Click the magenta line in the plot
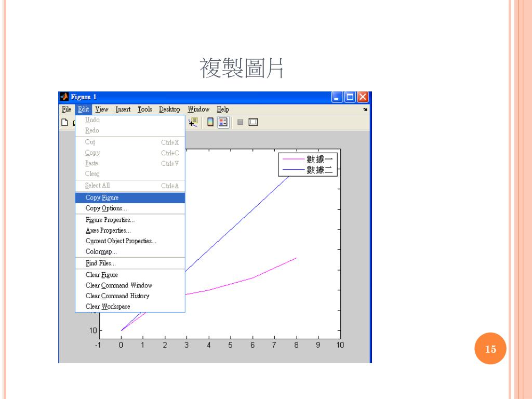This screenshot has height=399, width=532. coord(253,278)
